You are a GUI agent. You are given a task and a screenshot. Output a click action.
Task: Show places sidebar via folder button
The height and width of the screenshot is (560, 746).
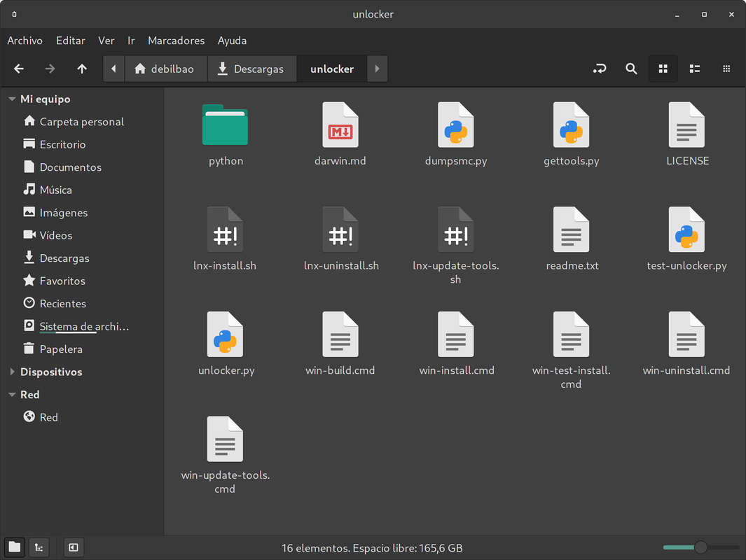pos(15,547)
